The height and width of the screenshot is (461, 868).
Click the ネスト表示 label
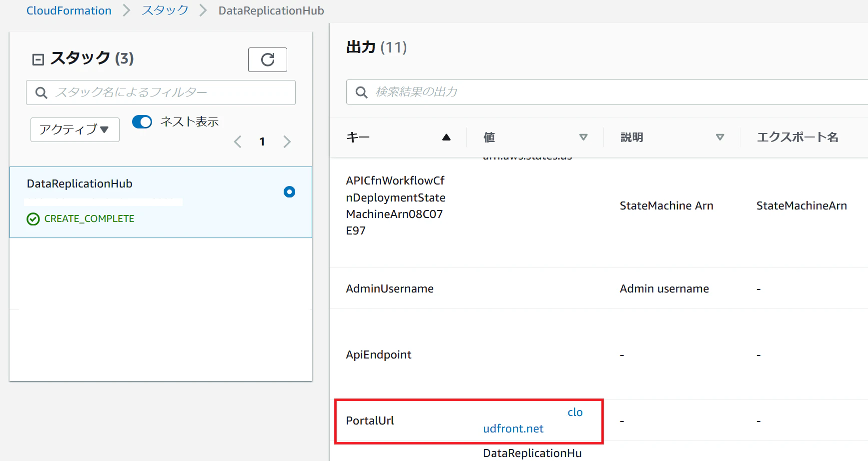(x=190, y=122)
